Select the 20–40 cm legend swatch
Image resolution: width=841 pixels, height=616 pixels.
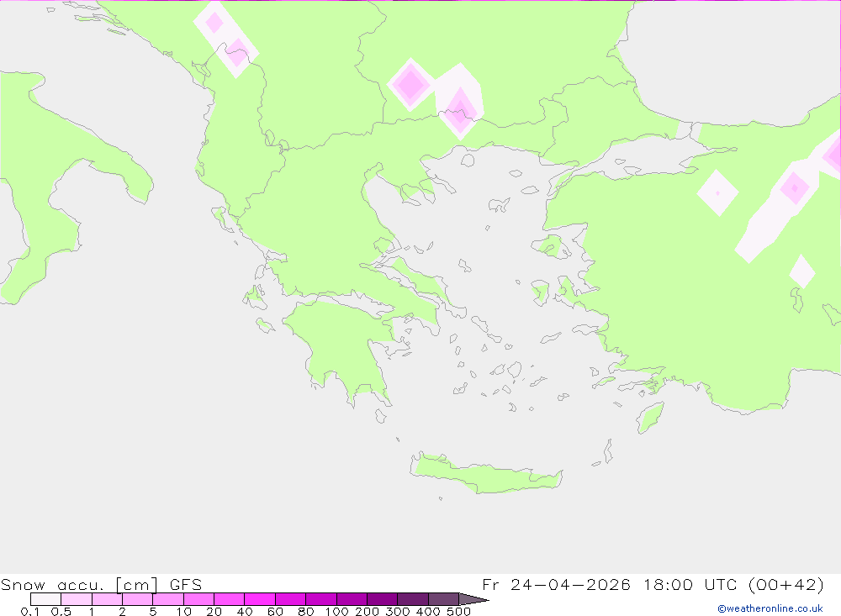[x=230, y=599]
